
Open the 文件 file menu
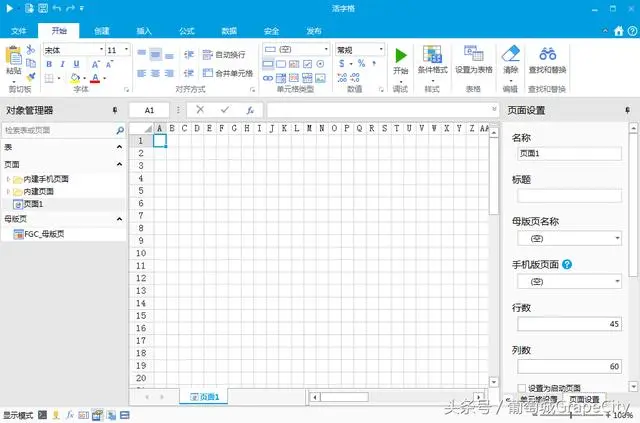pyautogui.click(x=19, y=31)
